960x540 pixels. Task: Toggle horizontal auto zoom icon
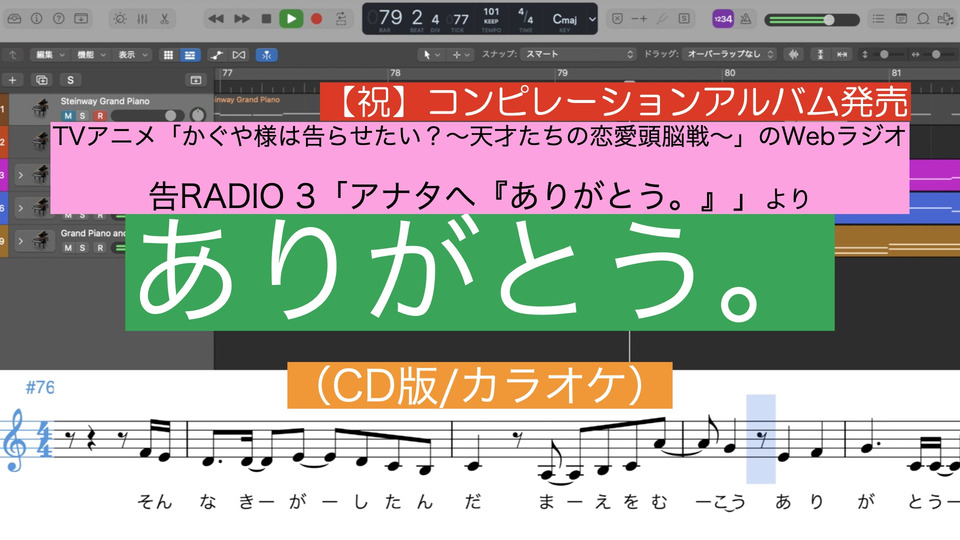842,54
